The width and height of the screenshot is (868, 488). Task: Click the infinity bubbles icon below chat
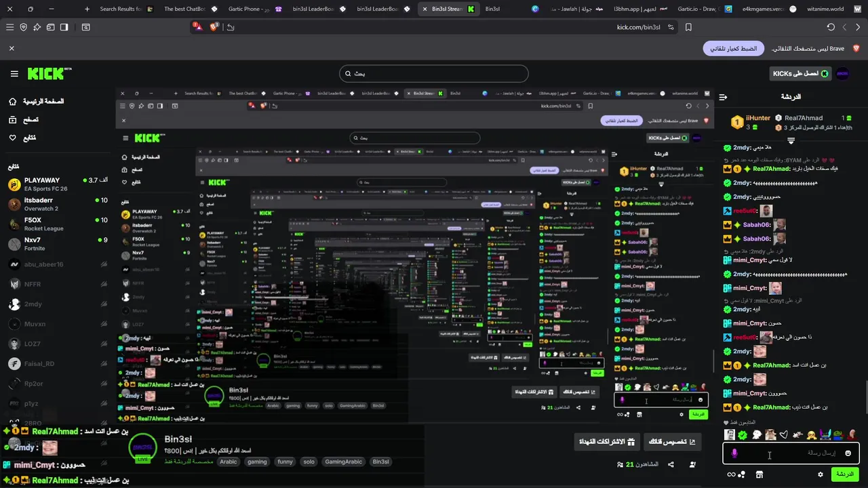click(736, 474)
